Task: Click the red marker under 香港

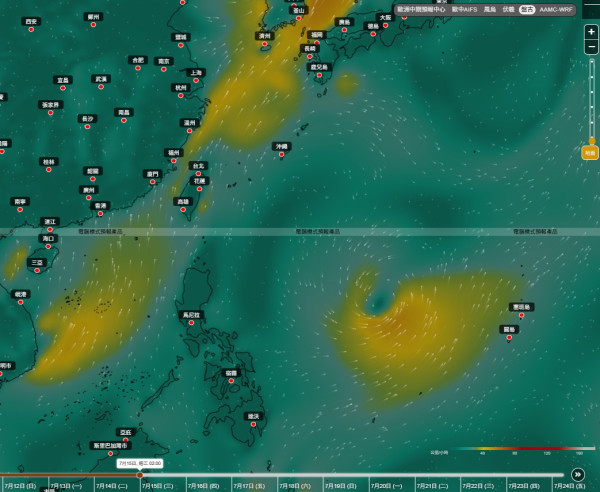Action: point(100,214)
